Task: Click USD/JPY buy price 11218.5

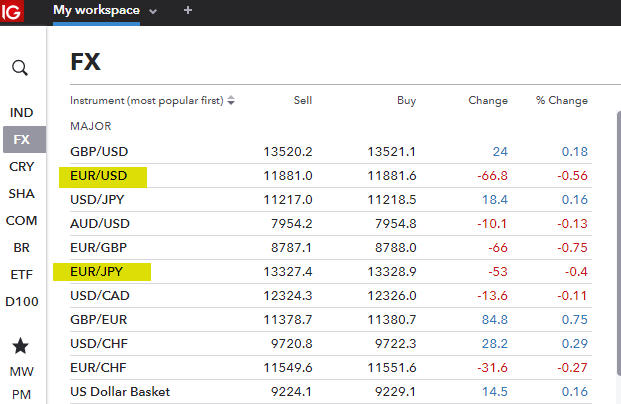Action: pos(392,200)
